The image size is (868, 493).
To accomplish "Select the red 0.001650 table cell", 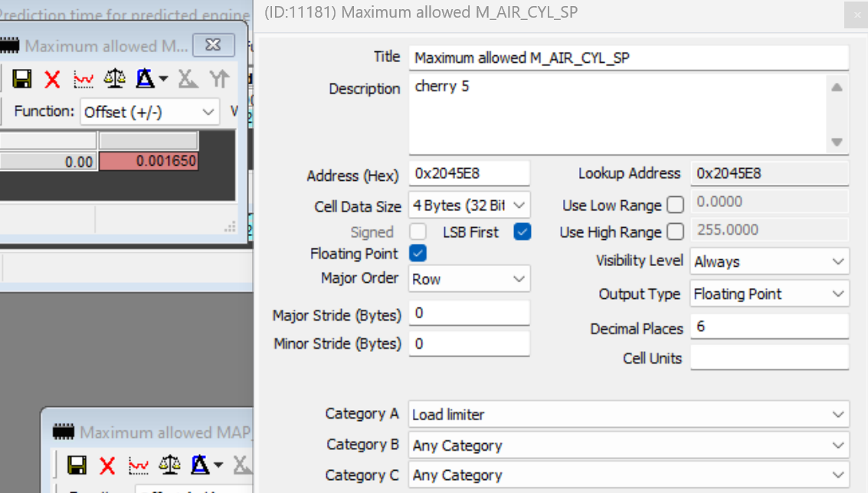I will (149, 162).
